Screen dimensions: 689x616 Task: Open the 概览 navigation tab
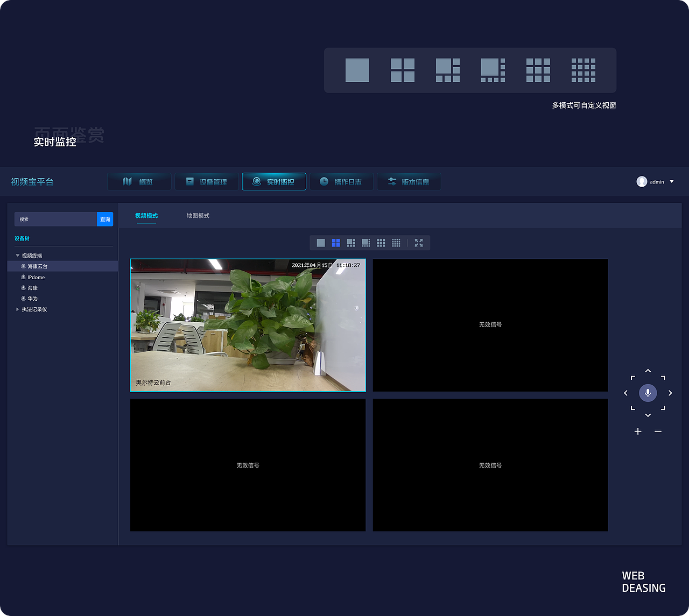tap(139, 182)
